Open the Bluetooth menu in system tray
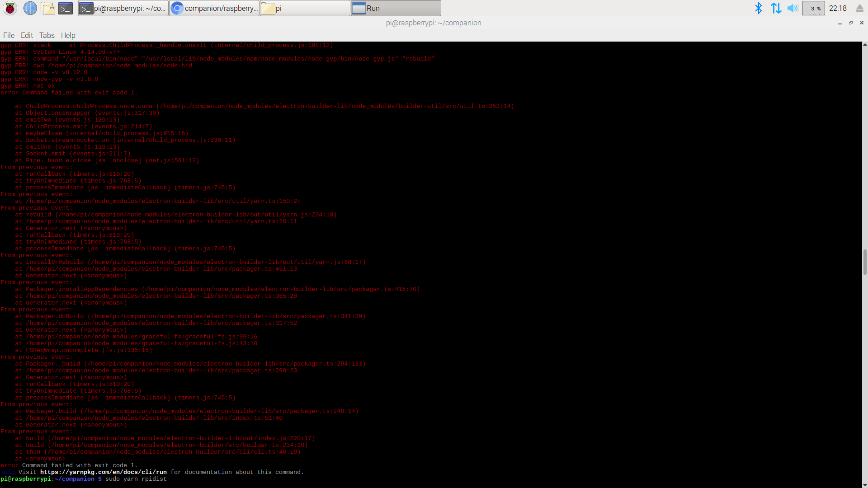 click(759, 8)
